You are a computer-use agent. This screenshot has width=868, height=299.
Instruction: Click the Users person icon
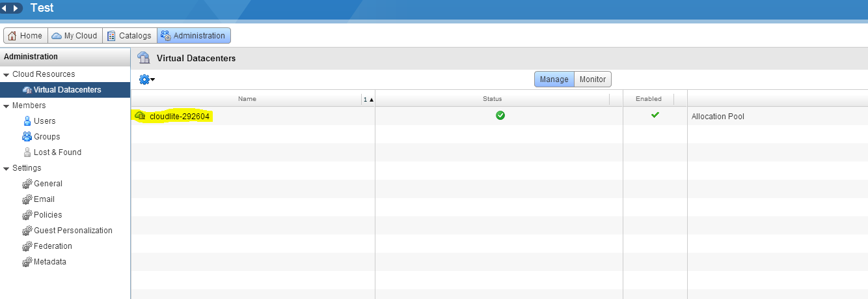[x=27, y=121]
